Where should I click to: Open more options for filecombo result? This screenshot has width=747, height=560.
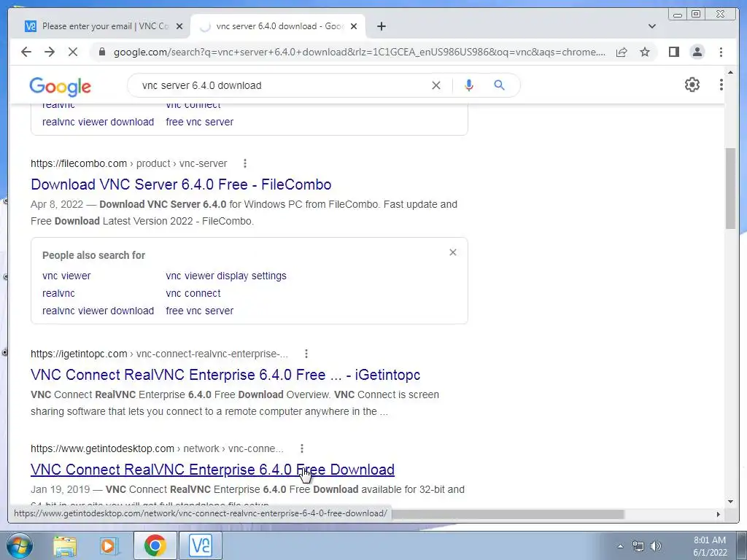[x=245, y=163]
